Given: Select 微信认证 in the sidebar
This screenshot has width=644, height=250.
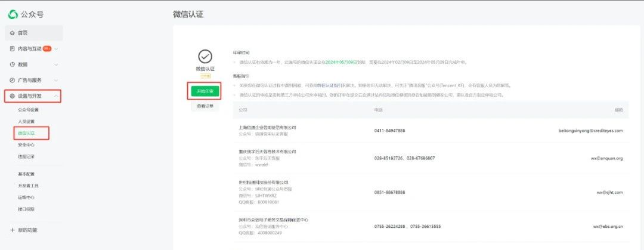Looking at the screenshot, I should pyautogui.click(x=26, y=133).
